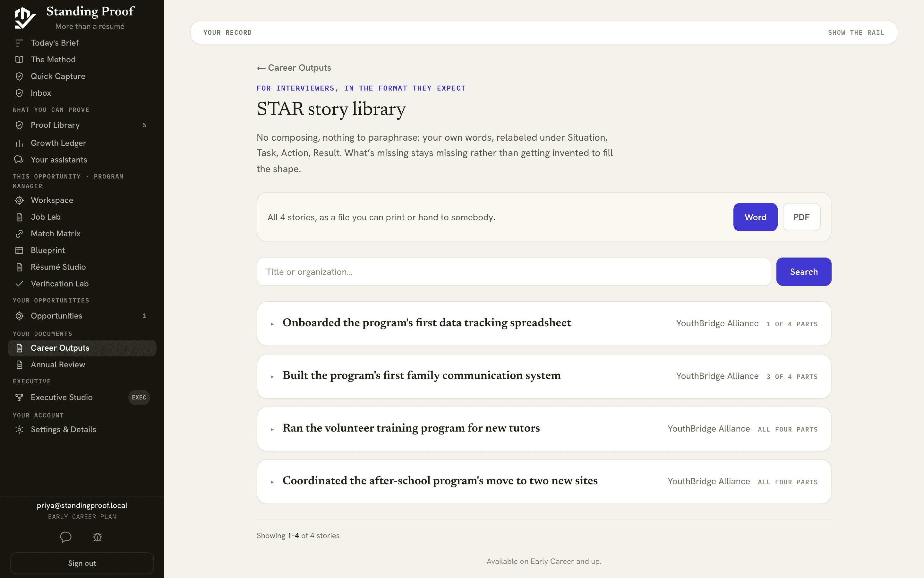Select Career Outputs in the sidebar
Viewport: 924px width, 578px height.
tap(82, 348)
